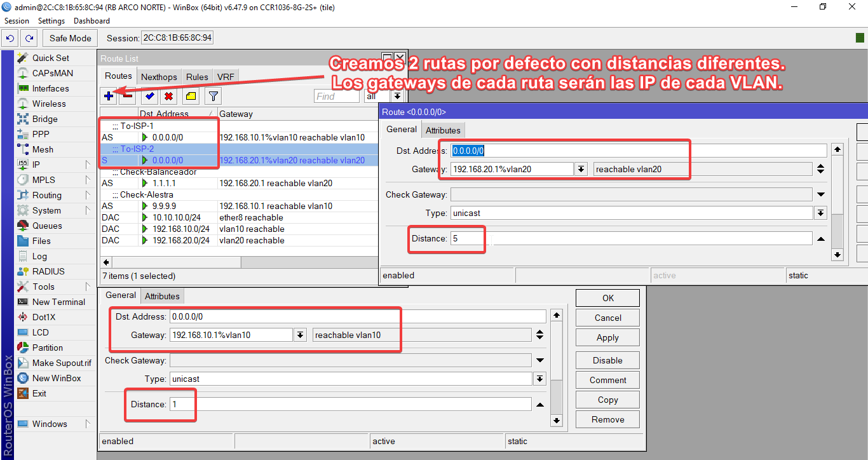Screen dimensions: 868x460
Task: Open the Session menu
Action: (x=17, y=20)
